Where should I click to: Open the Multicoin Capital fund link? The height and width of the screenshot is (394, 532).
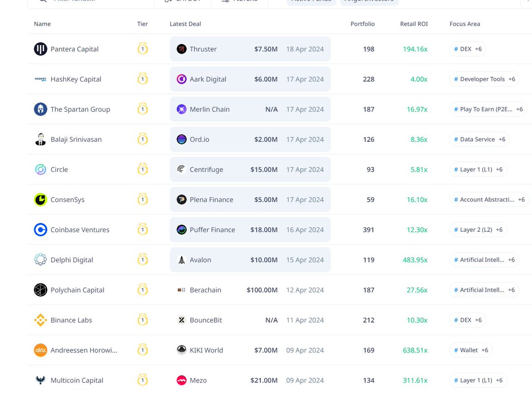(77, 381)
